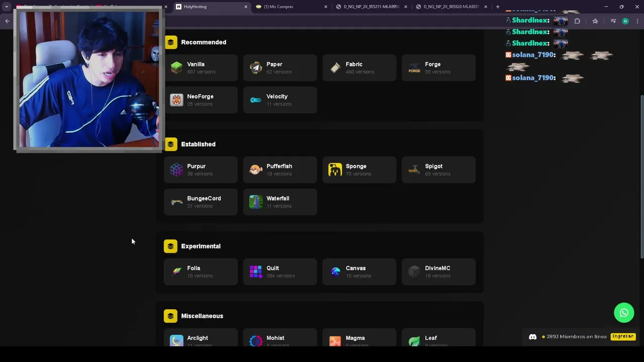Image resolution: width=644 pixels, height=362 pixels.
Task: Click the Quilt patchwork icon
Action: coord(256,272)
